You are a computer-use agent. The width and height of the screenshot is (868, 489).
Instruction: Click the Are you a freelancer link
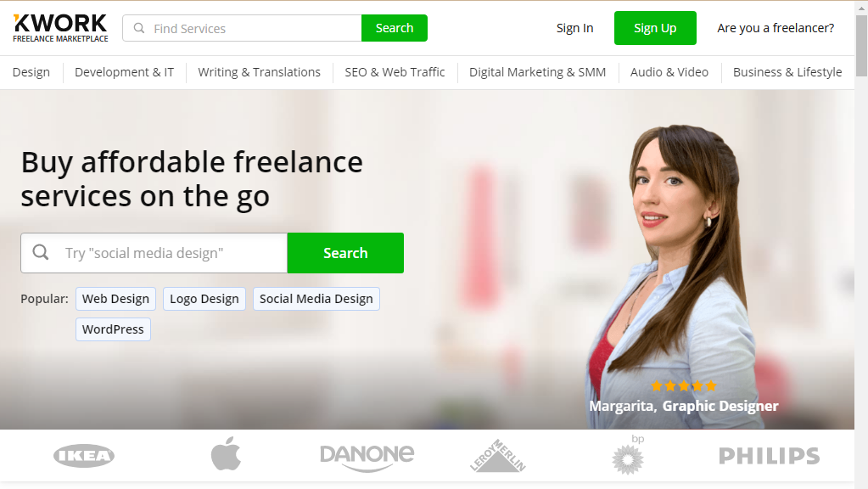[776, 28]
